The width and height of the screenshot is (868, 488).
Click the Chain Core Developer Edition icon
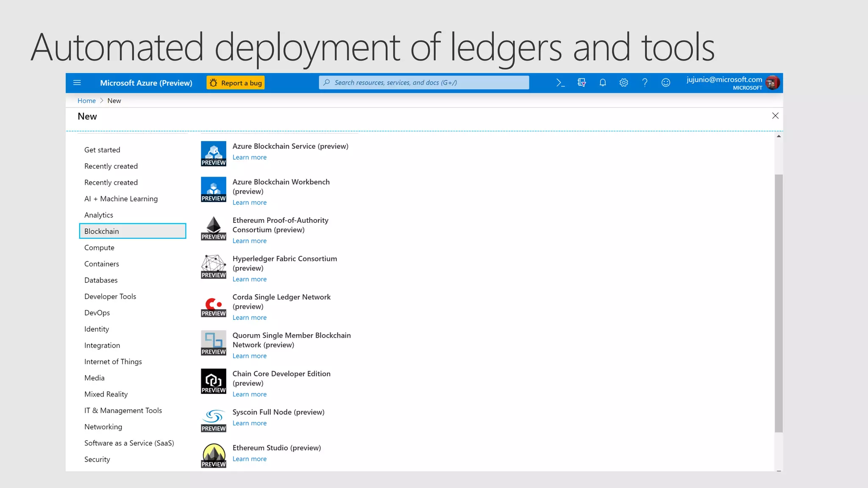click(214, 381)
